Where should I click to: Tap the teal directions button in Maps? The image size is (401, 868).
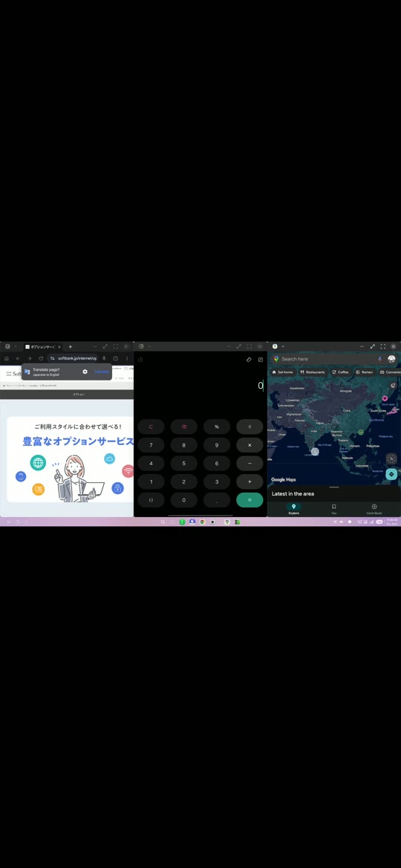point(391,474)
